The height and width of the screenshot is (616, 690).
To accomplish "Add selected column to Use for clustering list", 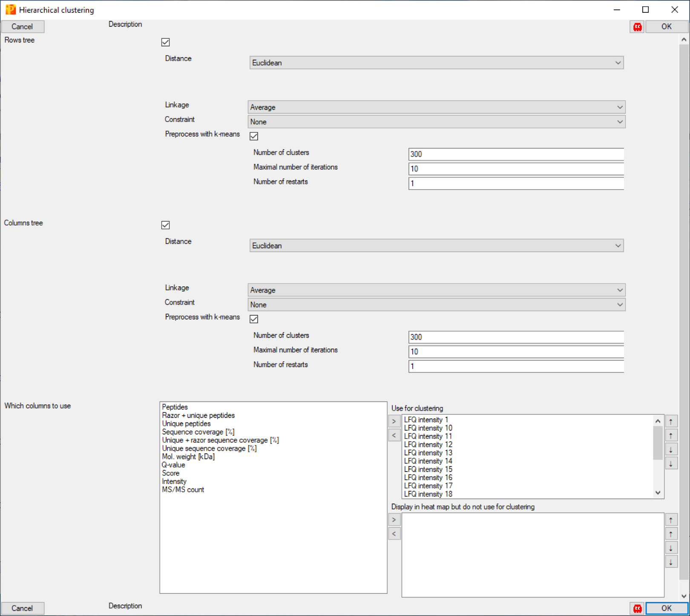I will 394,421.
